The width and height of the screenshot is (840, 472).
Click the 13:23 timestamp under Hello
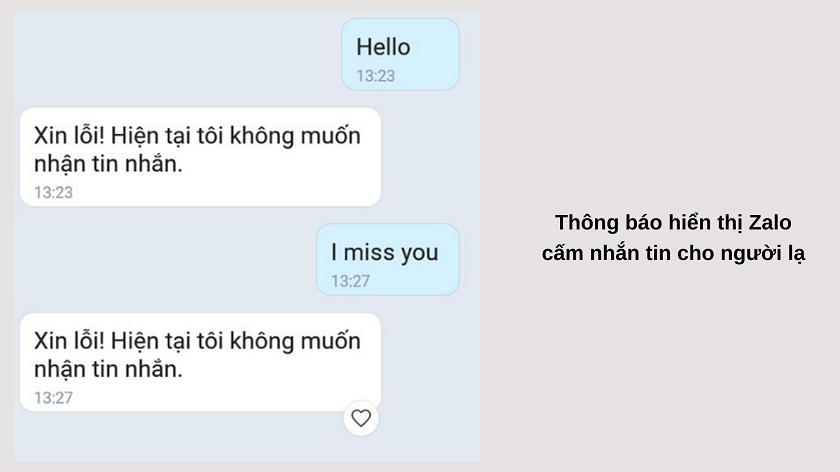click(376, 76)
